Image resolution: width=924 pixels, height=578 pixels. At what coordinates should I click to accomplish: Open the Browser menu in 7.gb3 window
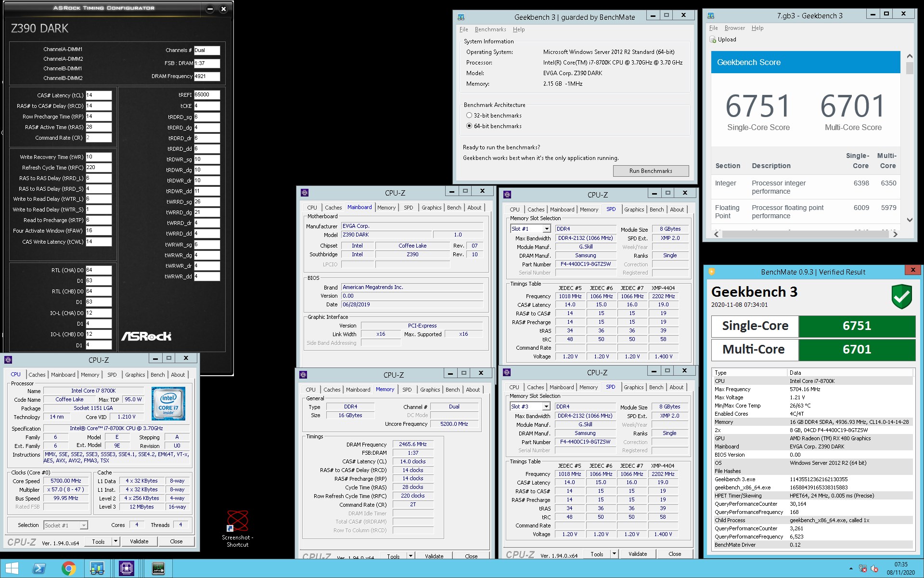(735, 28)
